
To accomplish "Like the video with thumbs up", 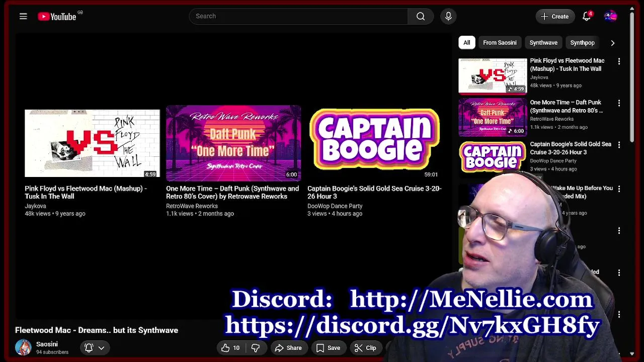I will pyautogui.click(x=230, y=348).
